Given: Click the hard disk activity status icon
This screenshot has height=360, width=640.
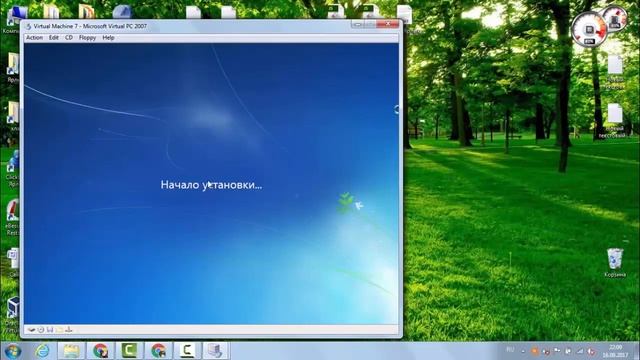Looking at the screenshot, I should [31, 330].
